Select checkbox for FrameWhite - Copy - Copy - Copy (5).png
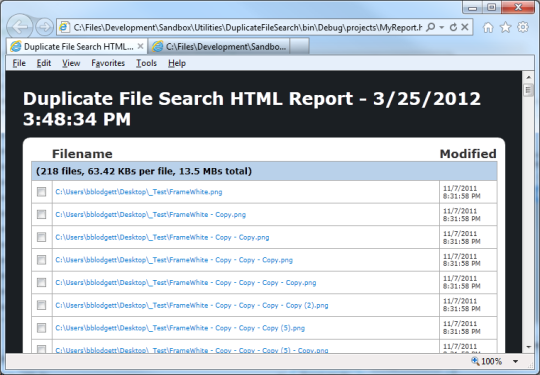 pyautogui.click(x=41, y=328)
